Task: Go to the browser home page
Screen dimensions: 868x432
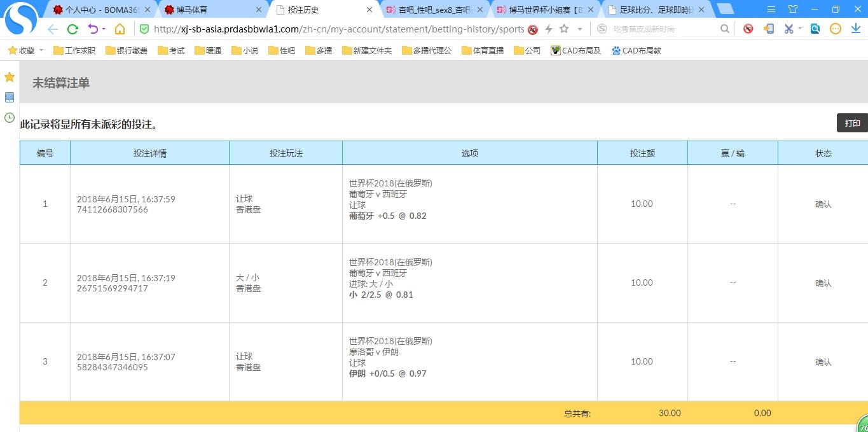Action: (x=120, y=29)
